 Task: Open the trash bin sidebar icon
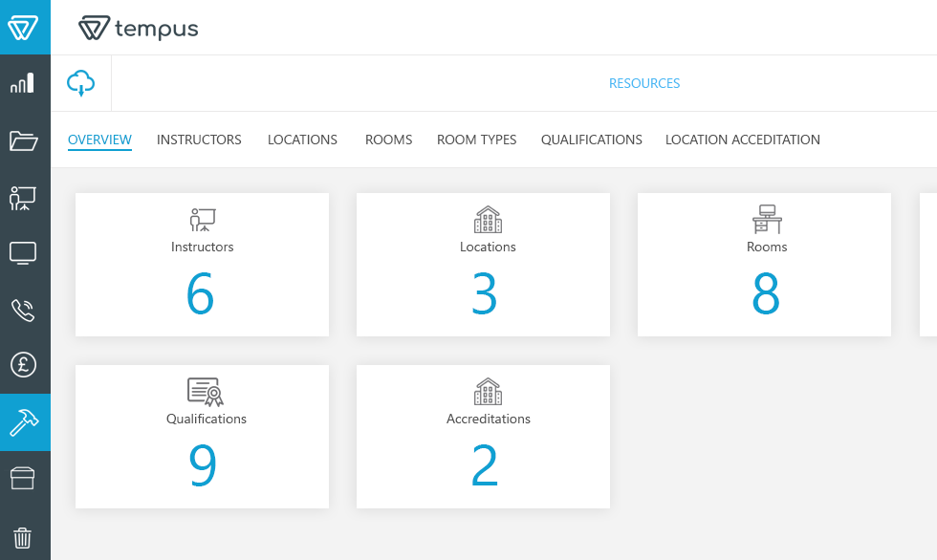(23, 537)
